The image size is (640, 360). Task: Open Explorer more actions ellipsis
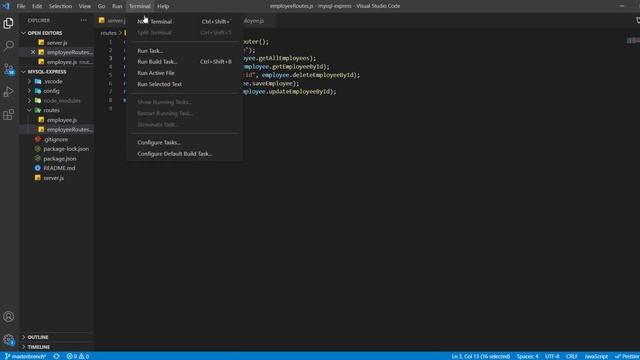[84, 20]
